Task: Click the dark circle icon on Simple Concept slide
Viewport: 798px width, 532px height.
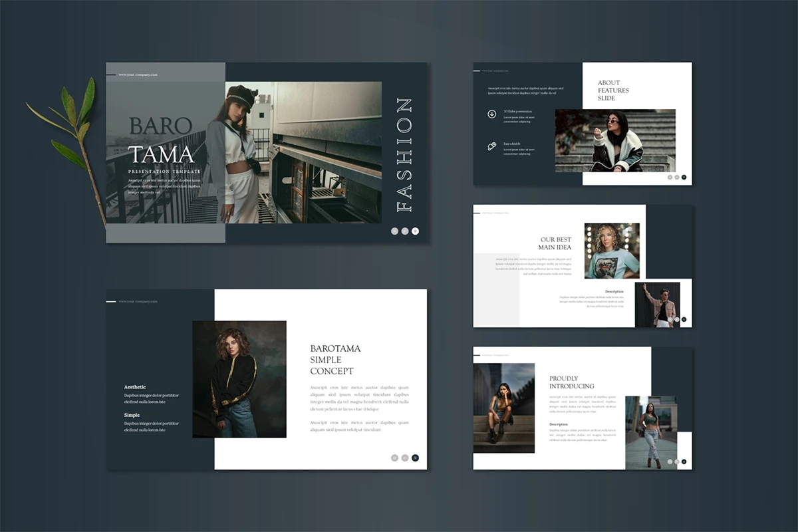Action: click(416, 458)
